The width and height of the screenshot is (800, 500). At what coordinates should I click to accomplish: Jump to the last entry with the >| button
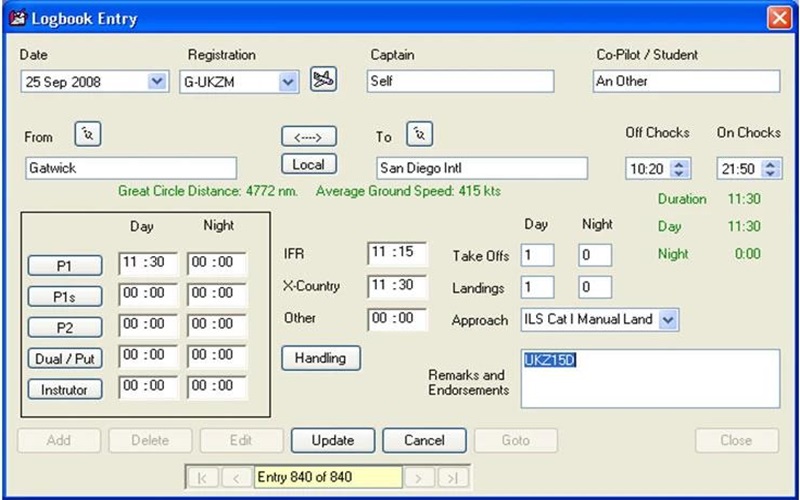452,478
